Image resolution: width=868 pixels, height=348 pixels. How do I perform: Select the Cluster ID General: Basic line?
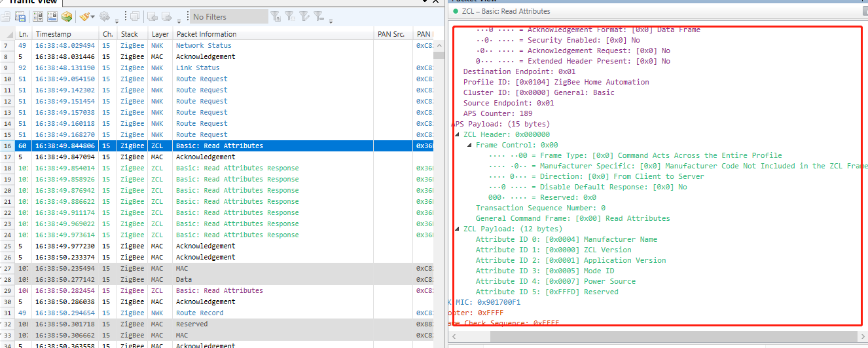click(x=539, y=92)
